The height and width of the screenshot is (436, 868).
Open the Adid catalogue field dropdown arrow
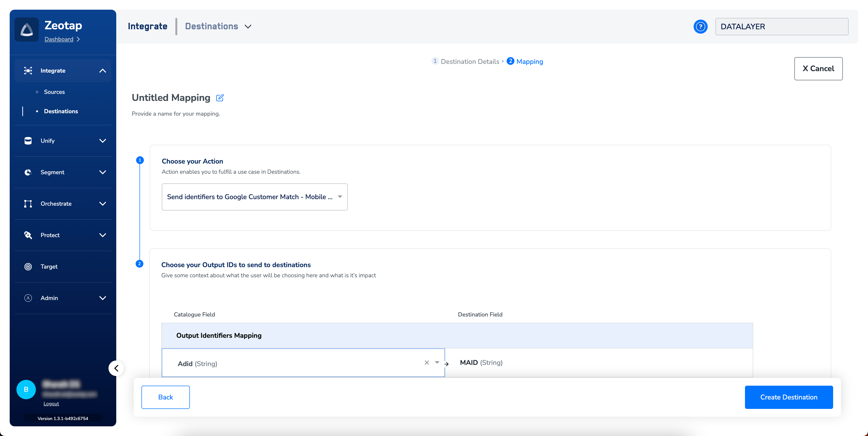coord(437,363)
